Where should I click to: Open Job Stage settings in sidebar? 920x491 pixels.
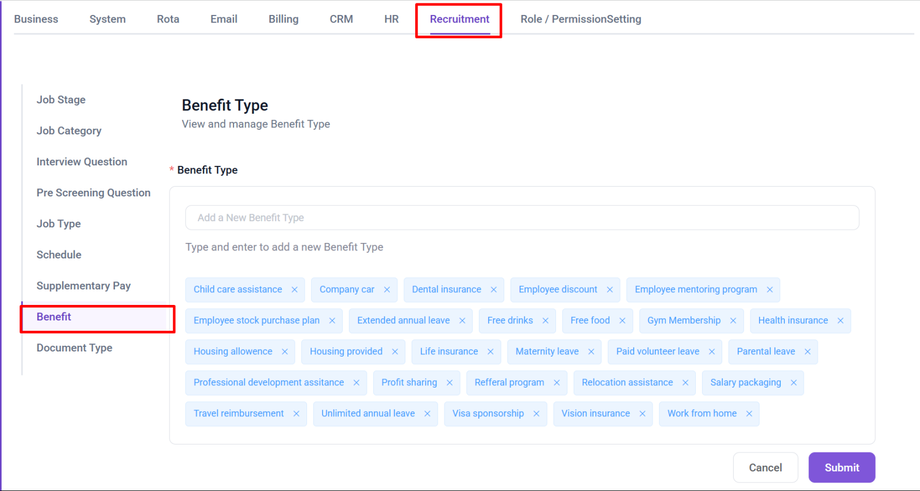[x=61, y=100]
